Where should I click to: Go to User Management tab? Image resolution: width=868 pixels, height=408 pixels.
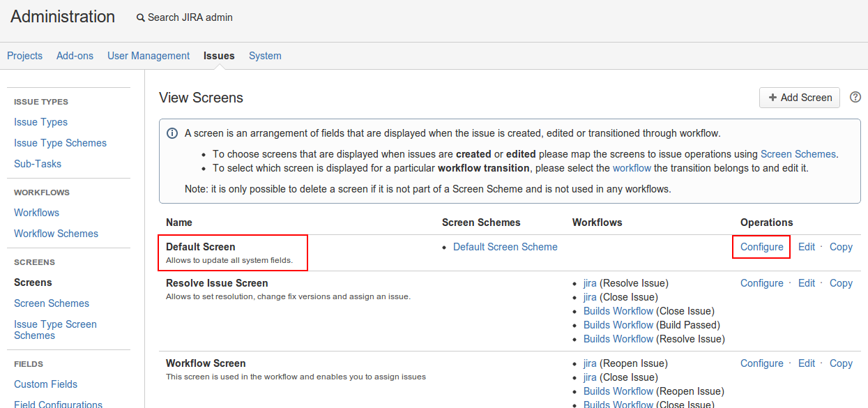tap(149, 56)
